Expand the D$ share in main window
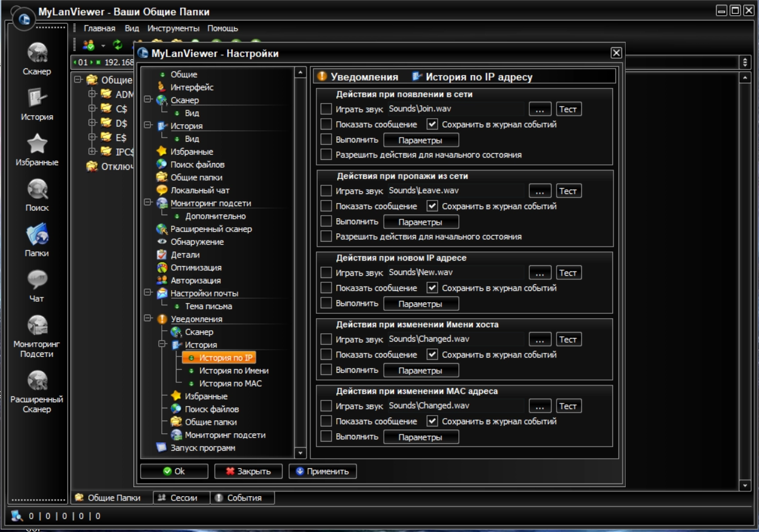The height and width of the screenshot is (532, 759). coord(92,123)
